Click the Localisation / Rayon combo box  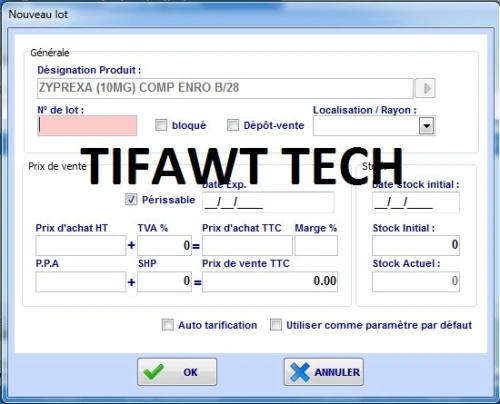coord(374,126)
